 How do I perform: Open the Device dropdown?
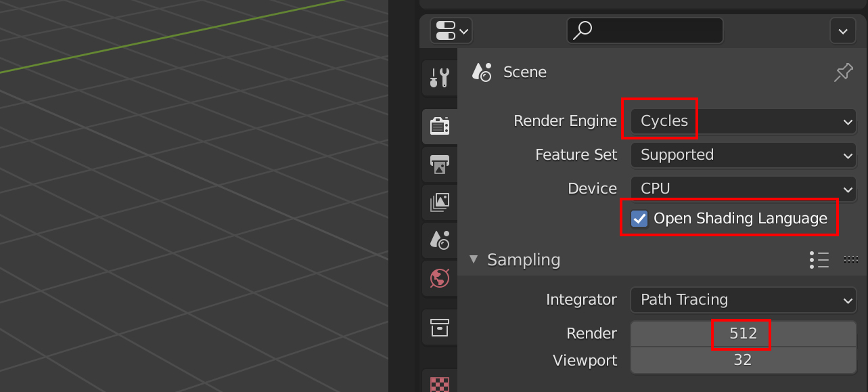pyautogui.click(x=744, y=189)
